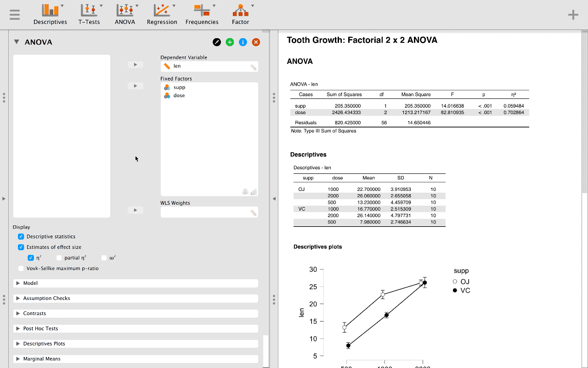Enable Vovk-Sellke maximum p-ratio
This screenshot has height=368, width=588.
tap(21, 268)
